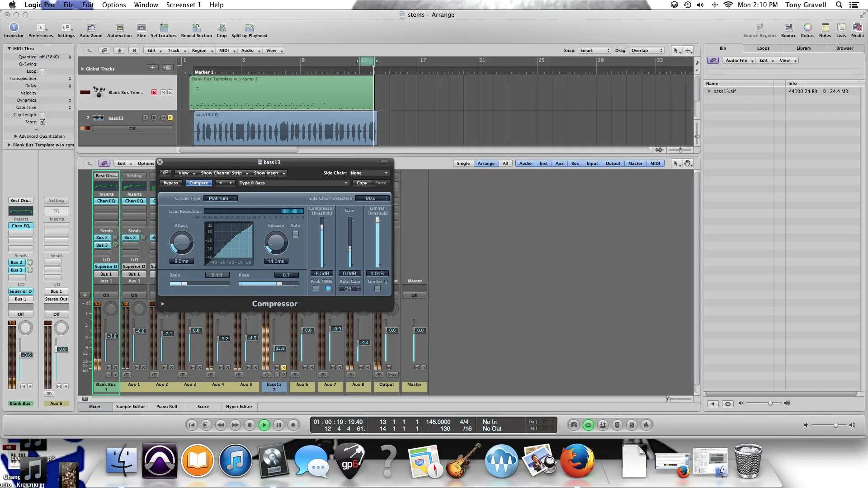The width and height of the screenshot is (868, 488).
Task: Click the Repeat Section tool
Action: click(196, 30)
